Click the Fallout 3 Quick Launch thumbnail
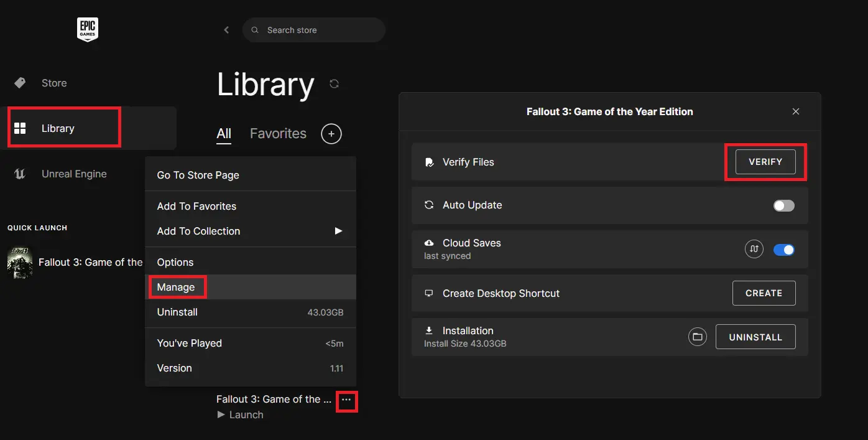Image resolution: width=868 pixels, height=440 pixels. (20, 263)
